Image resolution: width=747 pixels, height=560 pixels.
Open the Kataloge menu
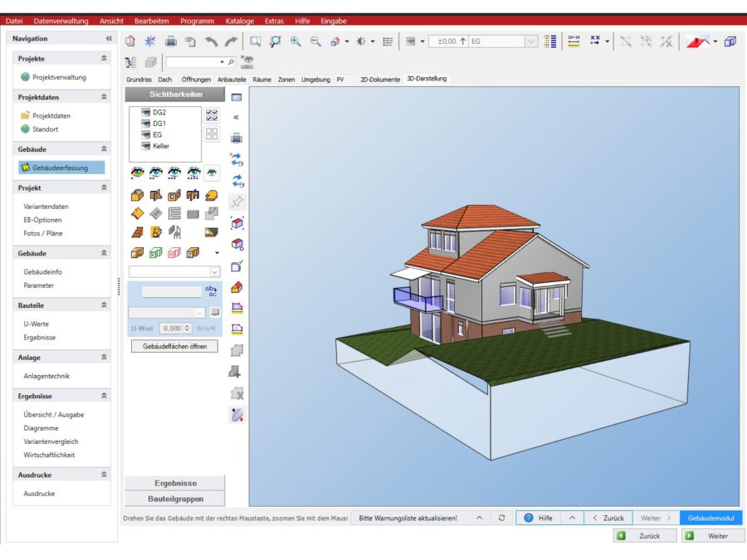coord(240,21)
